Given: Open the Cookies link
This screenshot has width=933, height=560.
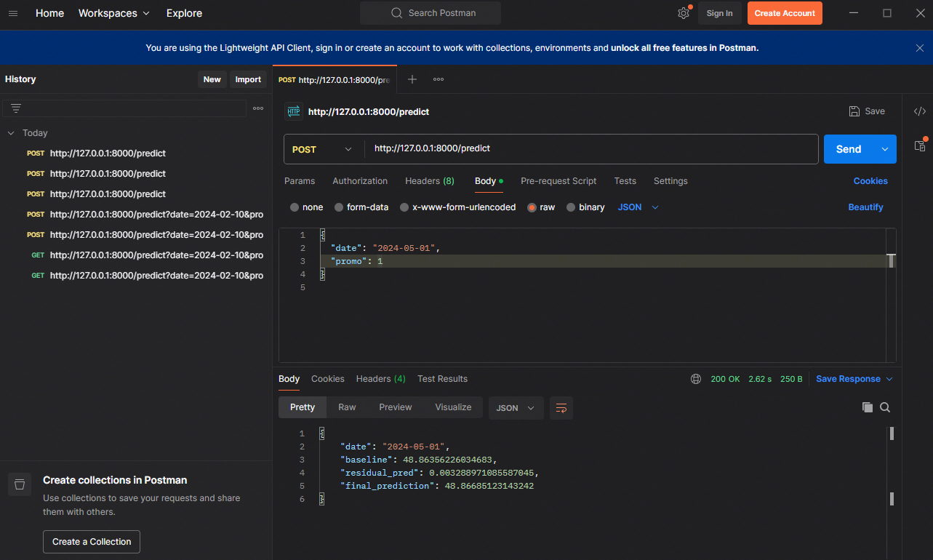Looking at the screenshot, I should coord(870,181).
